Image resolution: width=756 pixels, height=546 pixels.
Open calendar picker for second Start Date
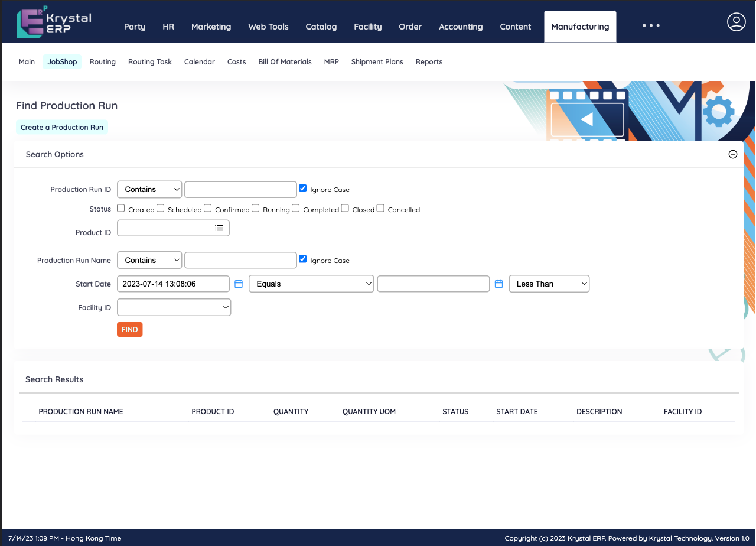pos(498,284)
